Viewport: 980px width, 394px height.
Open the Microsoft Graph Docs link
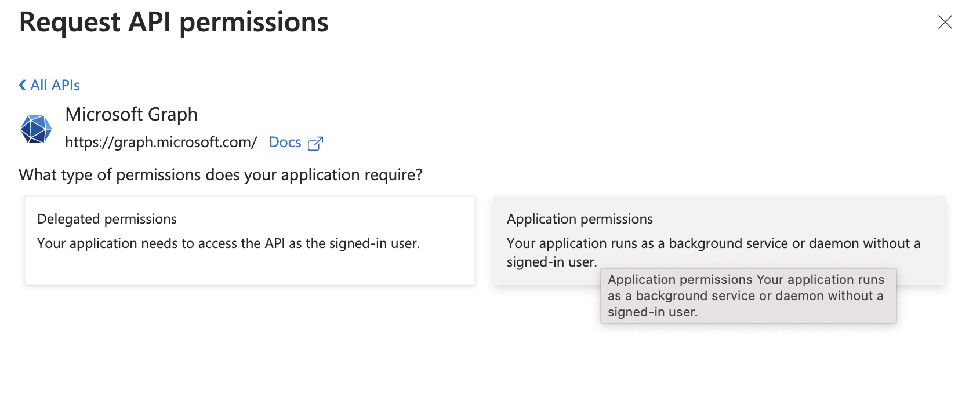pos(285,142)
